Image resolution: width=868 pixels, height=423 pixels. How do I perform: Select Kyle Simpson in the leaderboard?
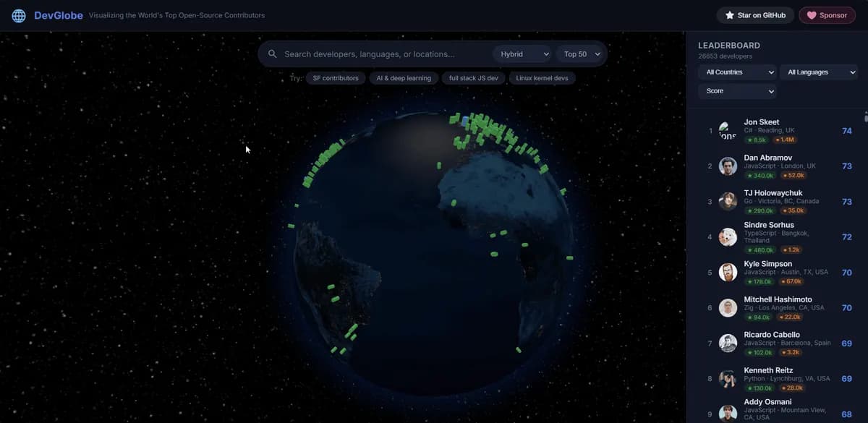tap(776, 273)
